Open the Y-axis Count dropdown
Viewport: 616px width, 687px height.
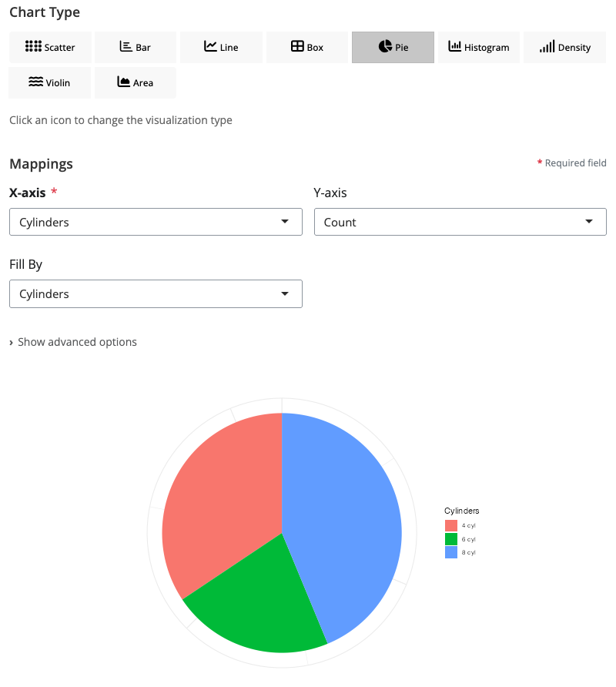tap(460, 222)
